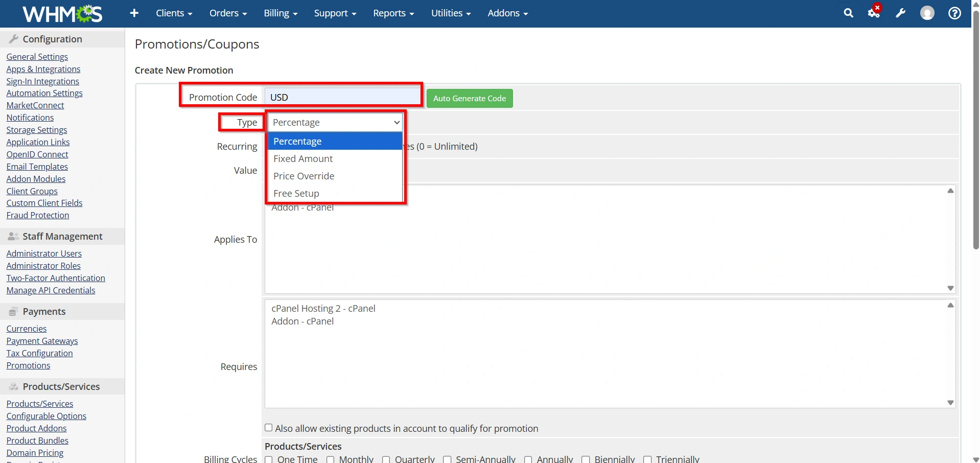
Task: Open the wrench configuration icon
Action: 901,13
